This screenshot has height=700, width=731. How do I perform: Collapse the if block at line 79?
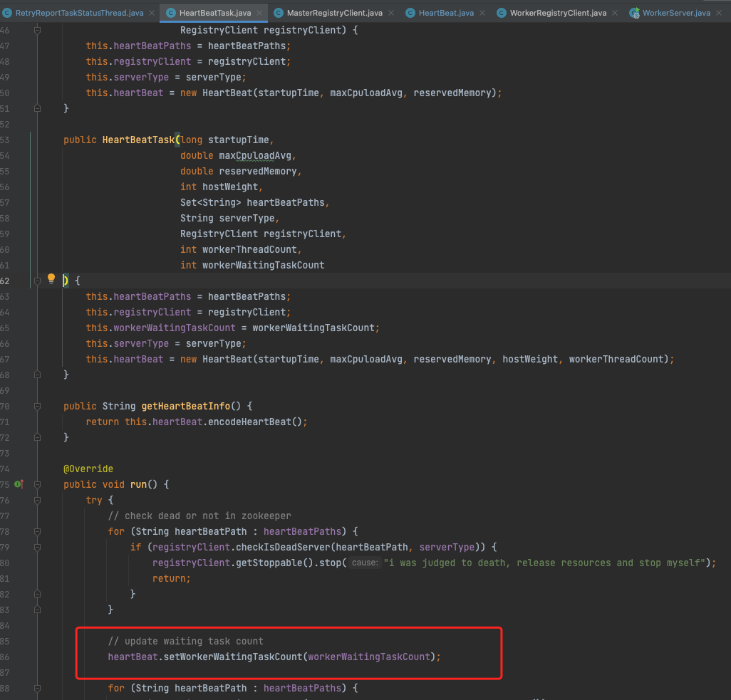pyautogui.click(x=37, y=547)
